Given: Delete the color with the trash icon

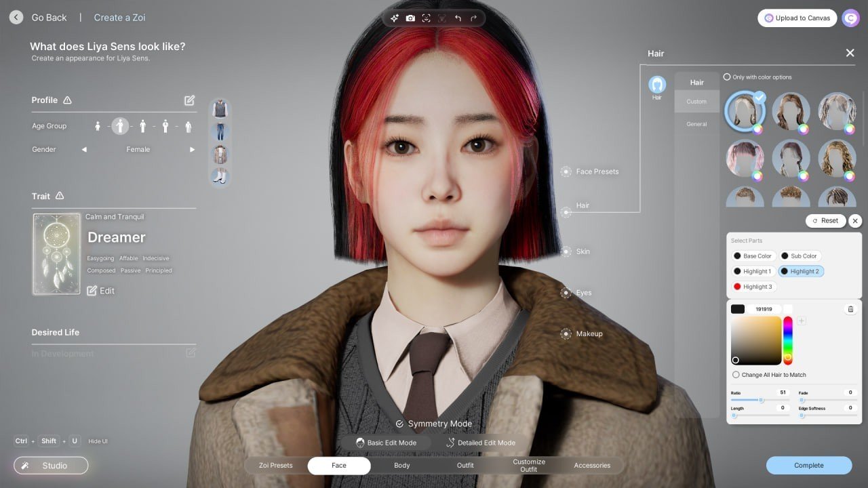Looking at the screenshot, I should (850, 309).
